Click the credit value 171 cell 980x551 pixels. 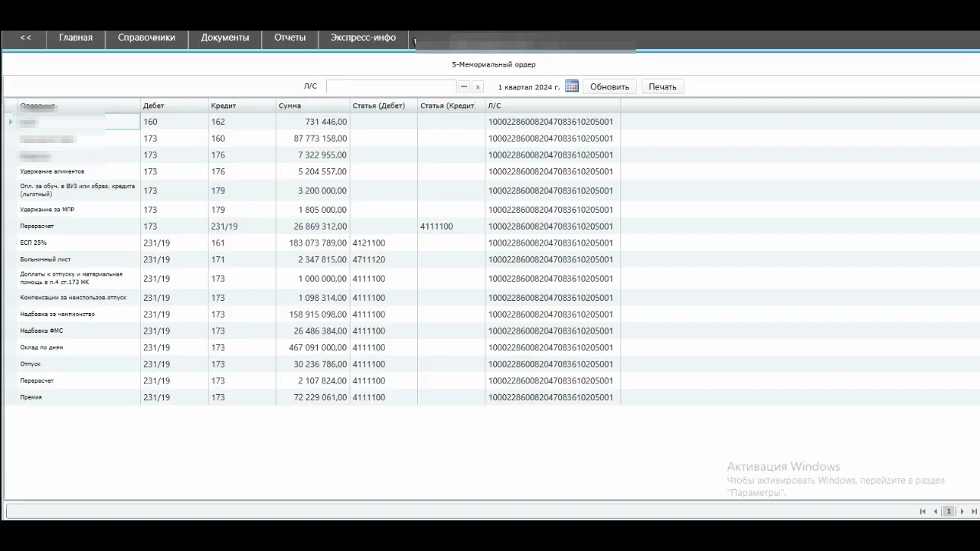[x=242, y=259]
